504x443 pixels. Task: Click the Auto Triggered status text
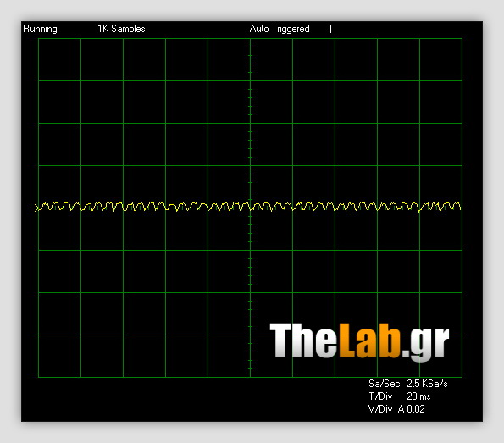point(280,29)
